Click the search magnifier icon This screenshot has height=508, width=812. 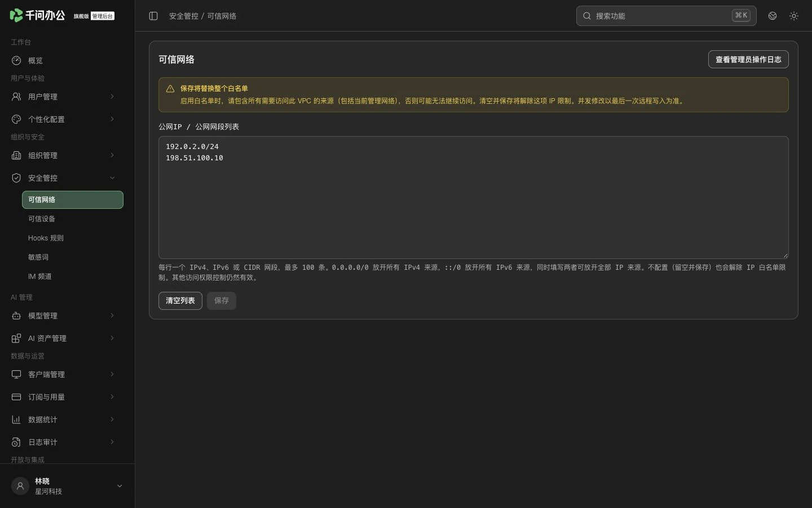587,16
